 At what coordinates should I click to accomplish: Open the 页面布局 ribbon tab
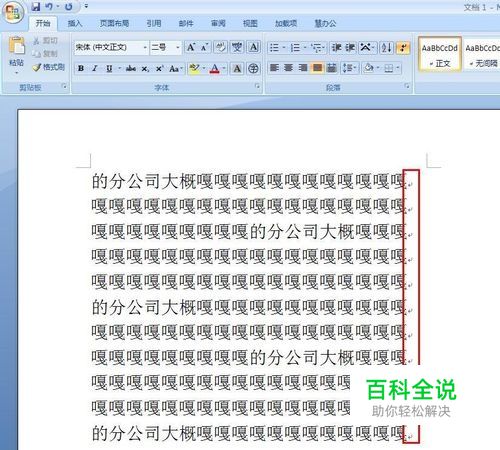pyautogui.click(x=114, y=23)
